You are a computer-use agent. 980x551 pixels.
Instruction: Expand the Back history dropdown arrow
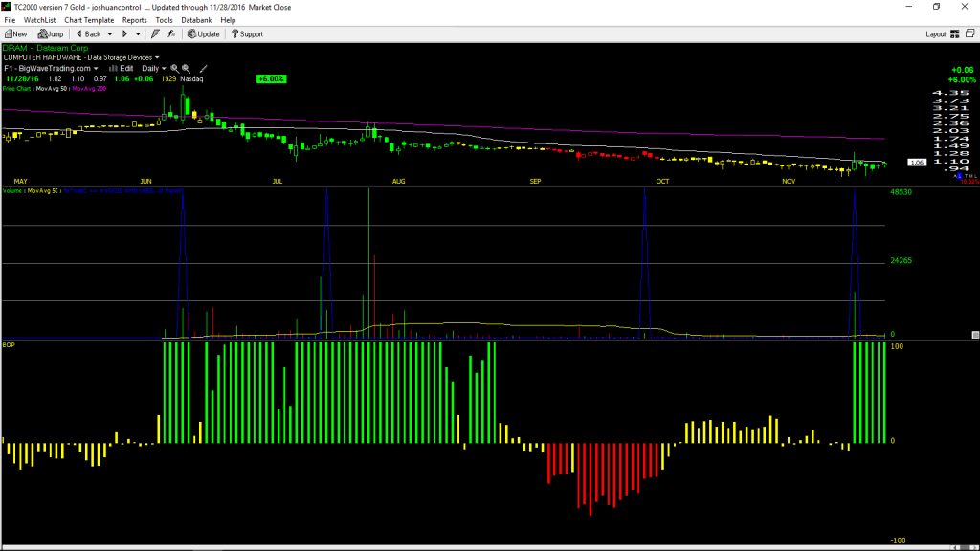pos(110,34)
